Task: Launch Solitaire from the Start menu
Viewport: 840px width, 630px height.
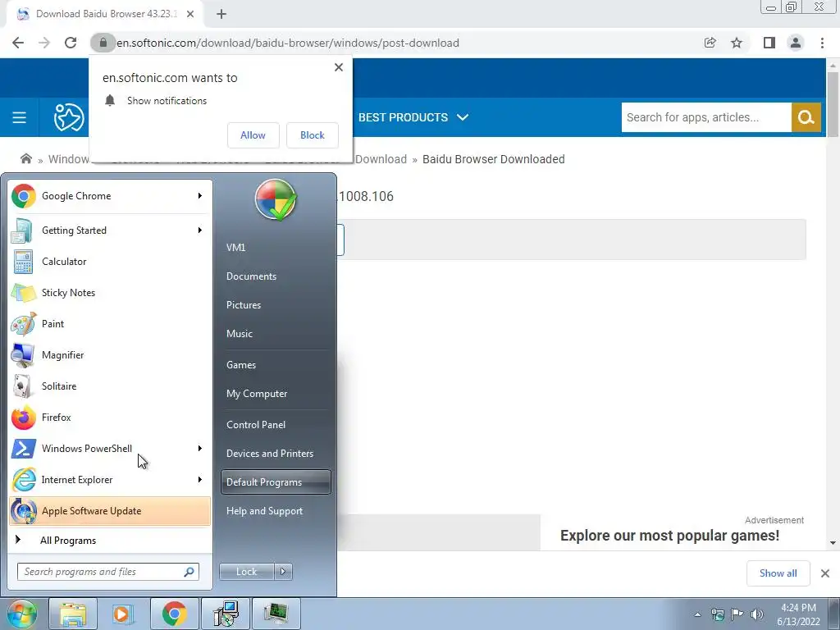Action: click(x=110, y=386)
